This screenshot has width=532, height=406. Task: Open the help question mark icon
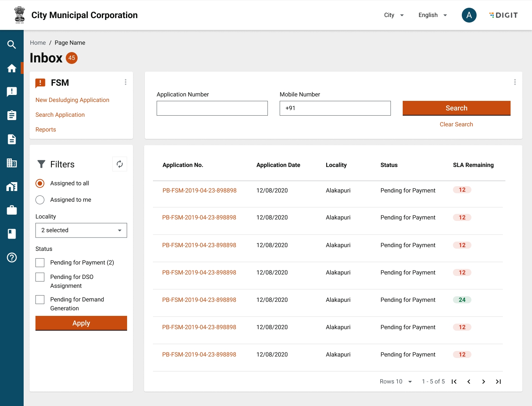click(x=12, y=257)
